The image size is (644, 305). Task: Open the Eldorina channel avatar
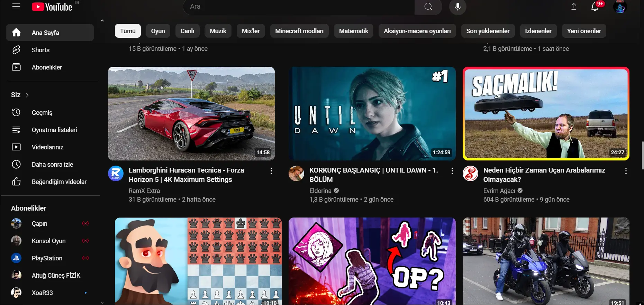click(296, 174)
